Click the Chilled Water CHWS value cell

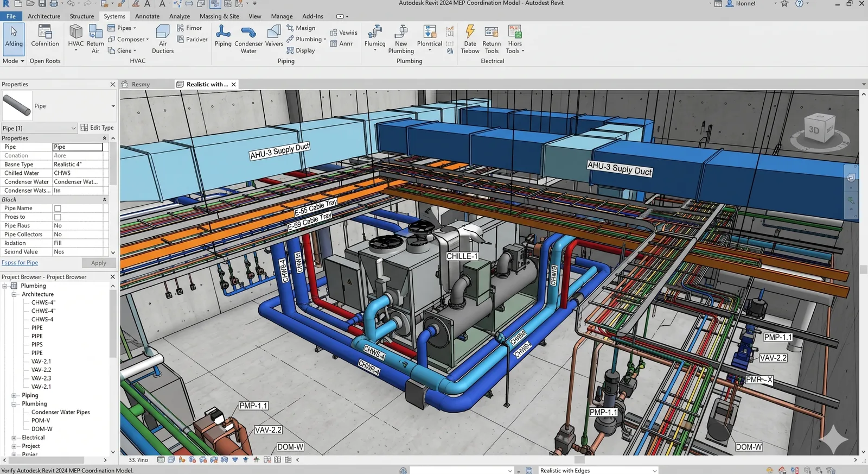[78, 173]
